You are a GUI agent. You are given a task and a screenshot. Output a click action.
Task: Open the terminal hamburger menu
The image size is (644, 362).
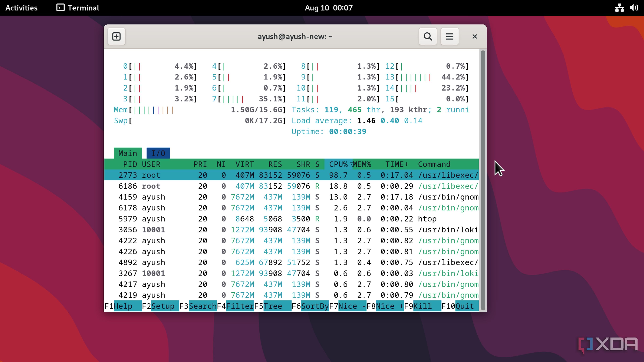coord(449,37)
